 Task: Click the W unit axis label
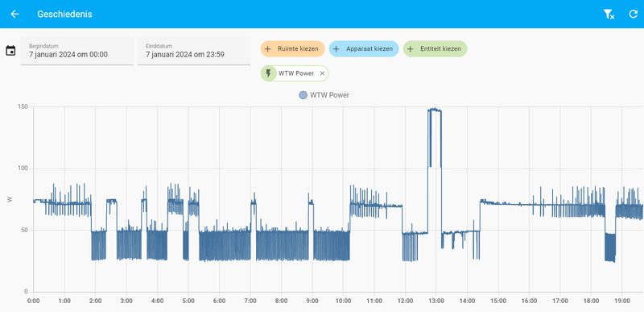[9, 199]
